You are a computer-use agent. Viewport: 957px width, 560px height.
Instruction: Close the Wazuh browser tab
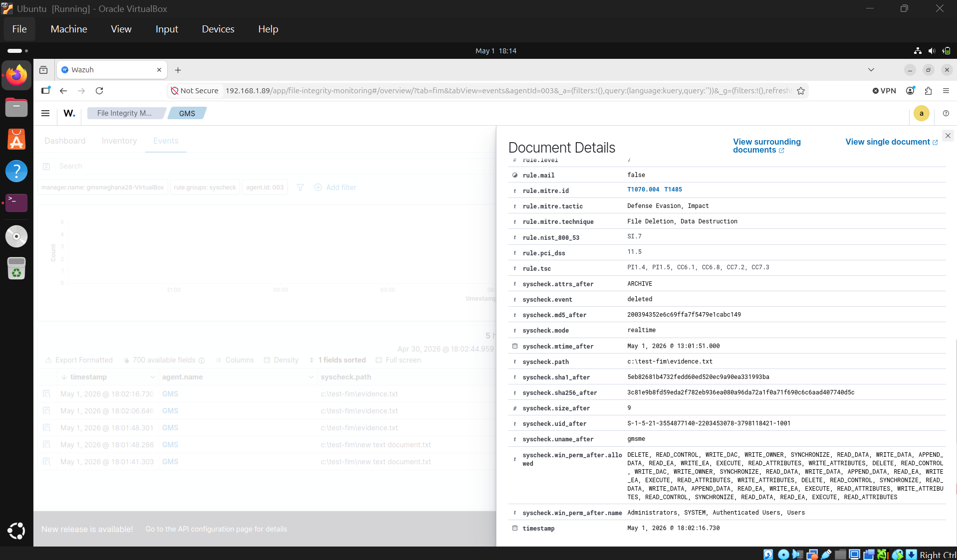[159, 70]
